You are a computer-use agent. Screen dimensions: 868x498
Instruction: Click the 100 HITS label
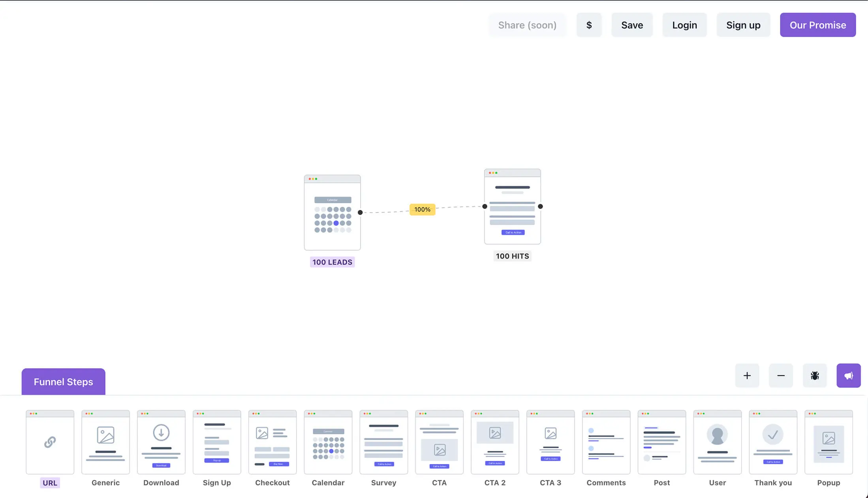513,256
